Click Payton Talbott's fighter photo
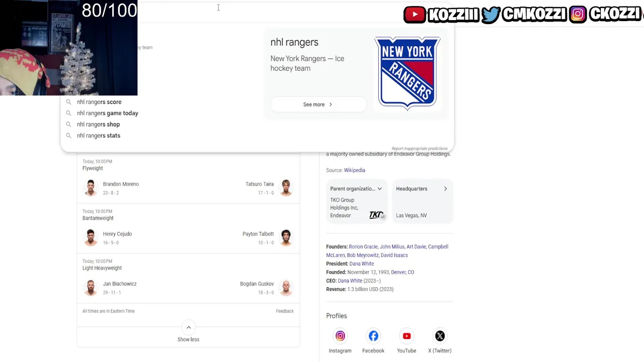The width and height of the screenshot is (644, 362). point(286,238)
